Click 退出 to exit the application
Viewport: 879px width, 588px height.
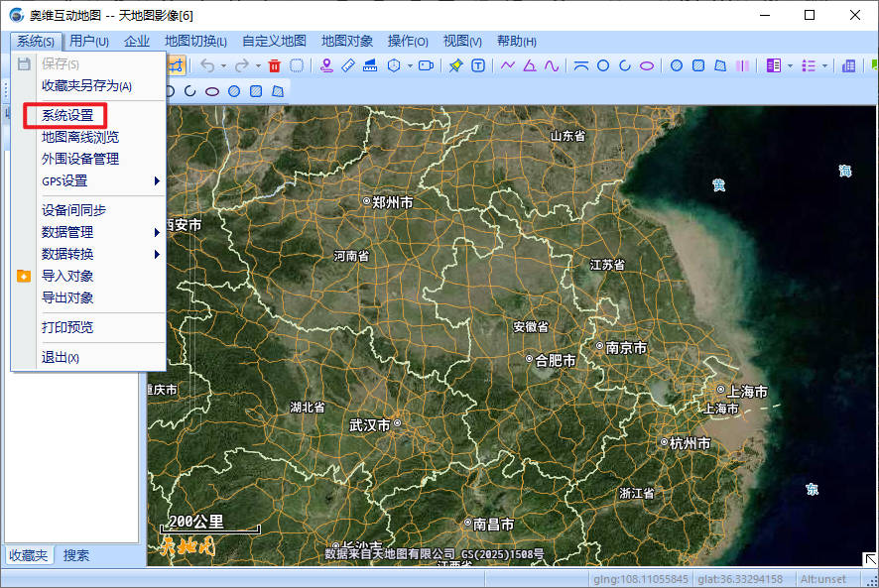[x=60, y=357]
